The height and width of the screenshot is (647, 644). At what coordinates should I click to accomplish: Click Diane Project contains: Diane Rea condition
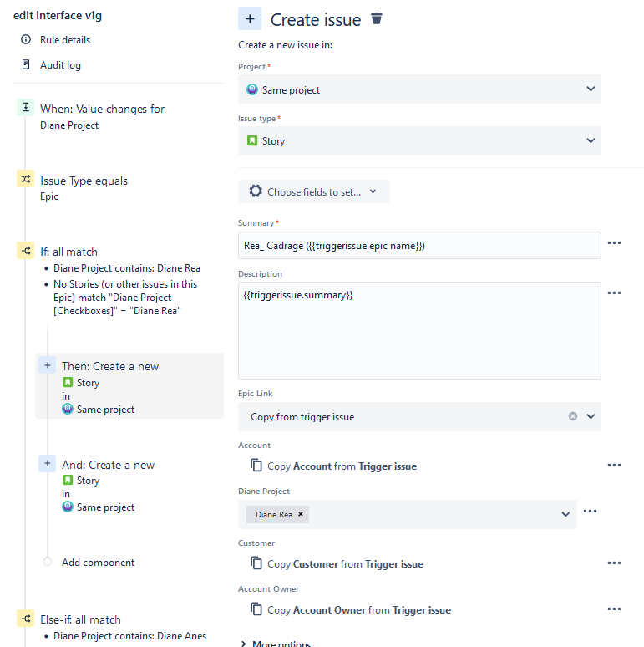tap(127, 268)
